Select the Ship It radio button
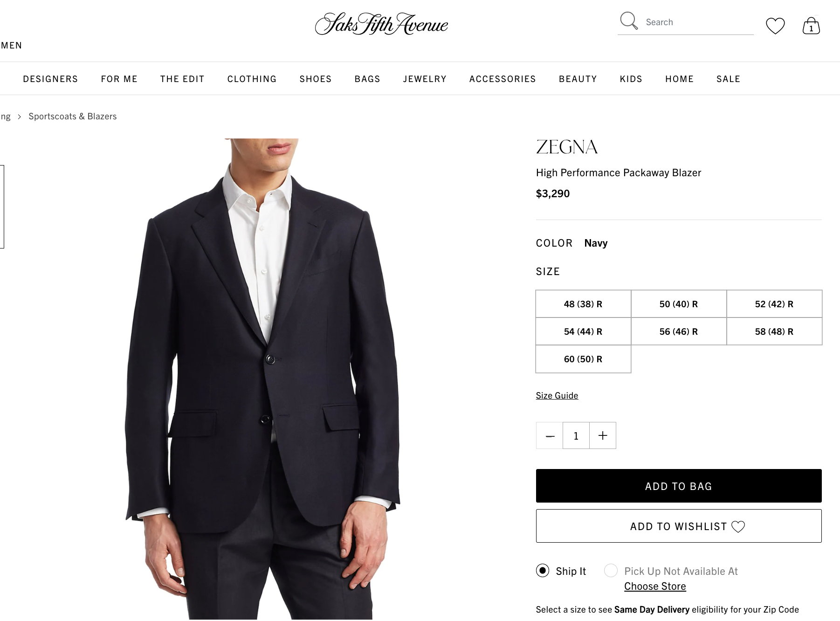Viewport: 840px width, 621px height. (543, 571)
